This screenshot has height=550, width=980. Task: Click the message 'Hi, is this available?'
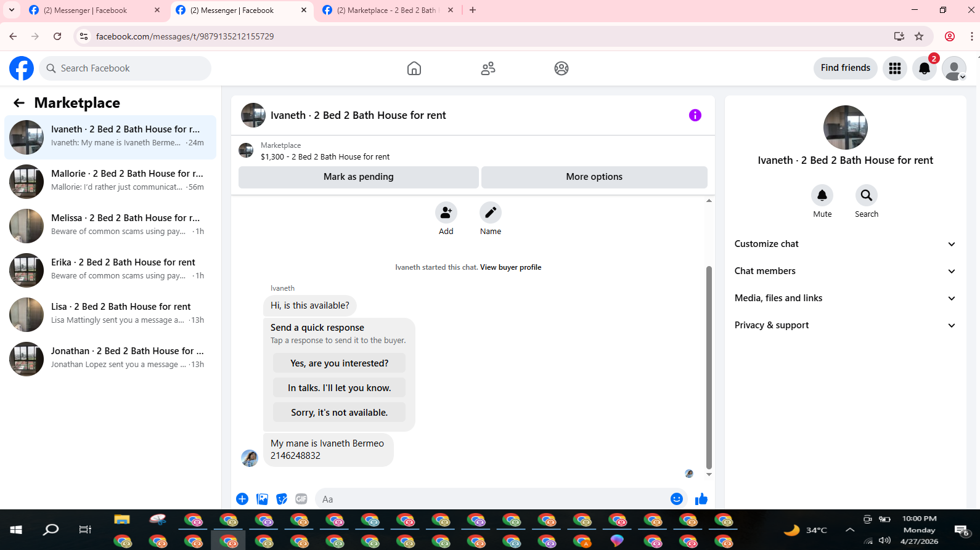coord(310,305)
